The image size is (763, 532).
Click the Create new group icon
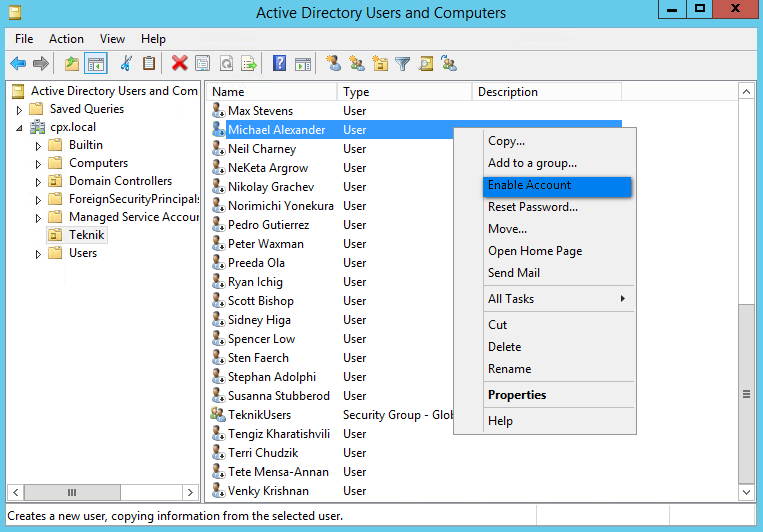pyautogui.click(x=357, y=64)
